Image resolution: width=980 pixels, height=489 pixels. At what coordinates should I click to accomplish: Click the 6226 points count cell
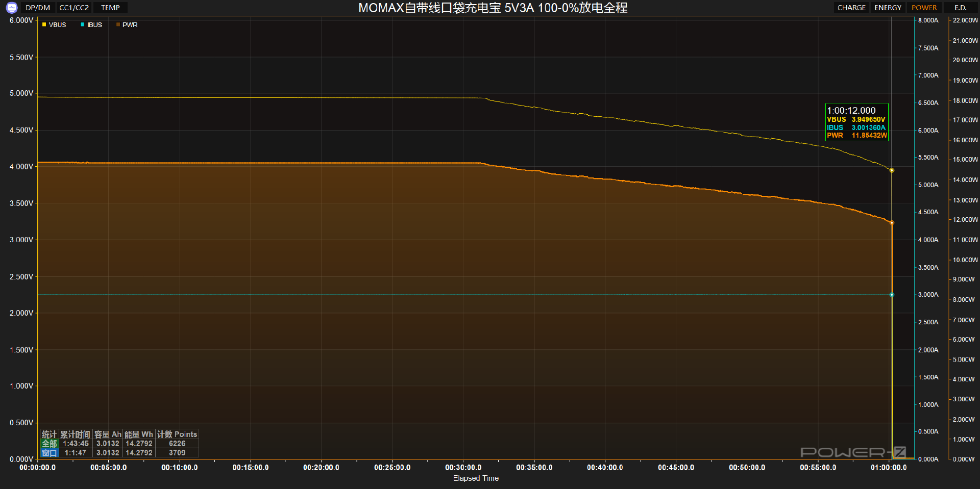(x=177, y=444)
